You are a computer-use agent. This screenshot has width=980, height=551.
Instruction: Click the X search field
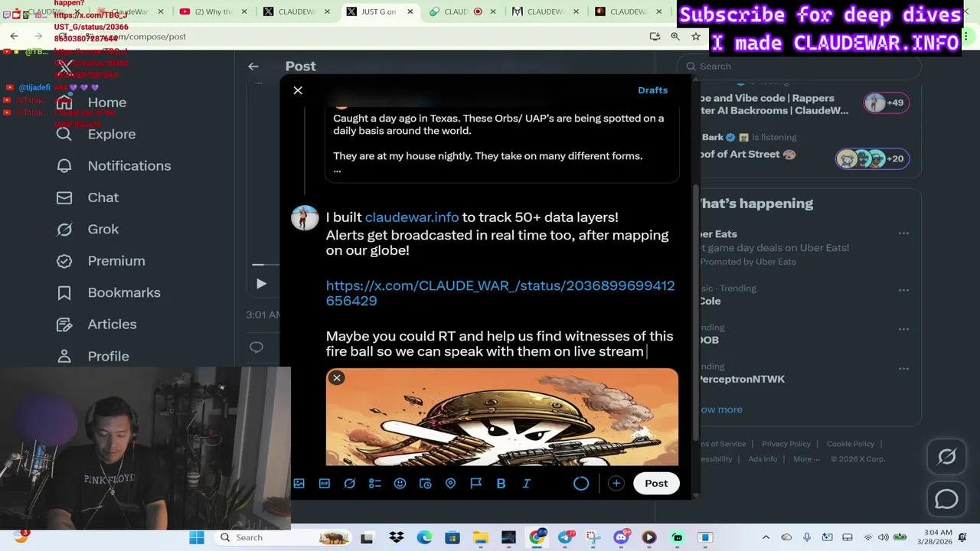(x=799, y=67)
